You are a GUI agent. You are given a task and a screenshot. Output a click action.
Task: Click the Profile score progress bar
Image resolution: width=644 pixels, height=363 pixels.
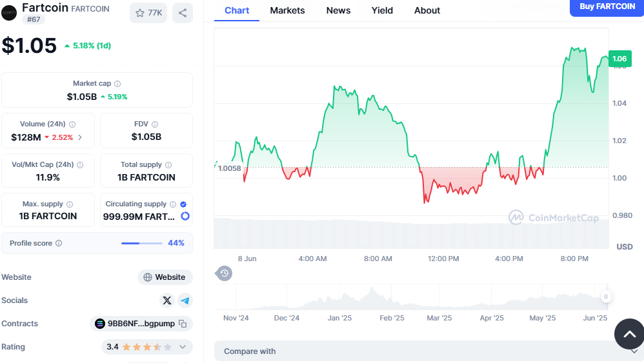point(142,243)
